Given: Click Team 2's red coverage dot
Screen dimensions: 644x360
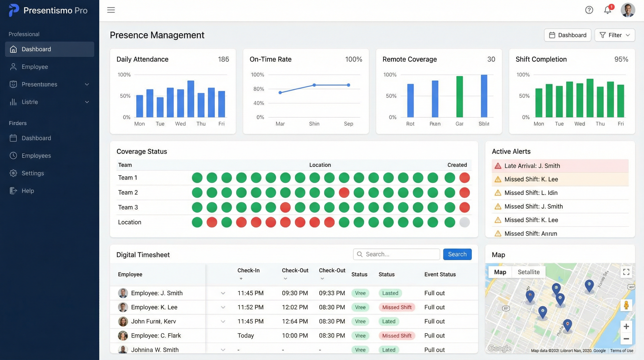Looking at the screenshot, I should pos(344,192).
